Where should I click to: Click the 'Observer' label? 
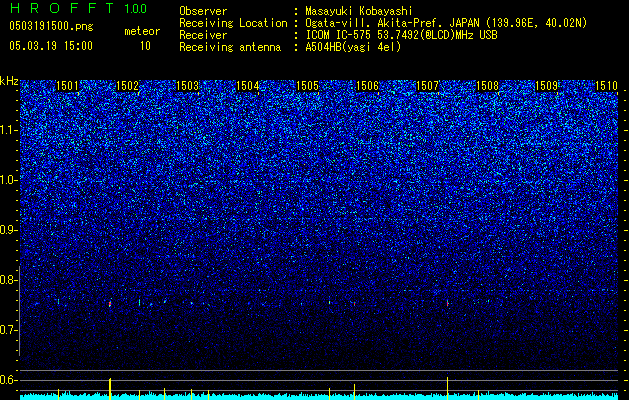(x=203, y=11)
